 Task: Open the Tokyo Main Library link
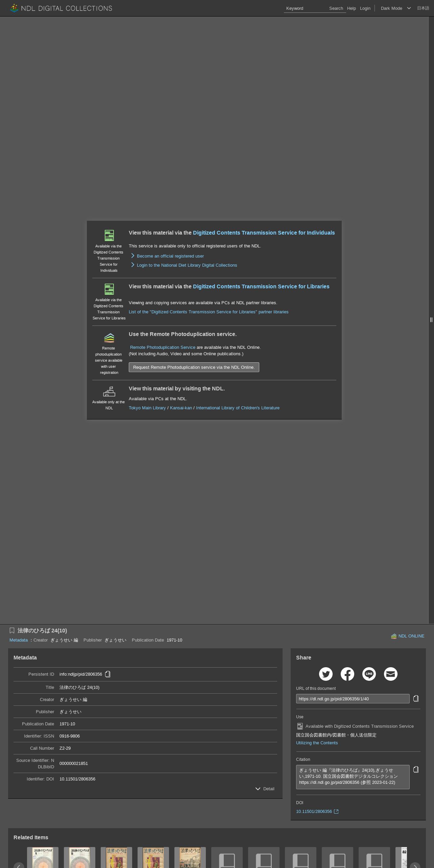pos(147,408)
